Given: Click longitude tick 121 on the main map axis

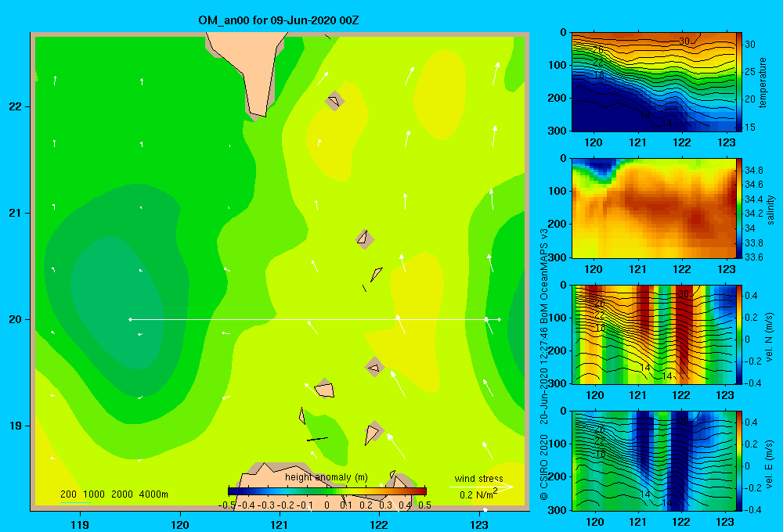Looking at the screenshot, I should (280, 524).
